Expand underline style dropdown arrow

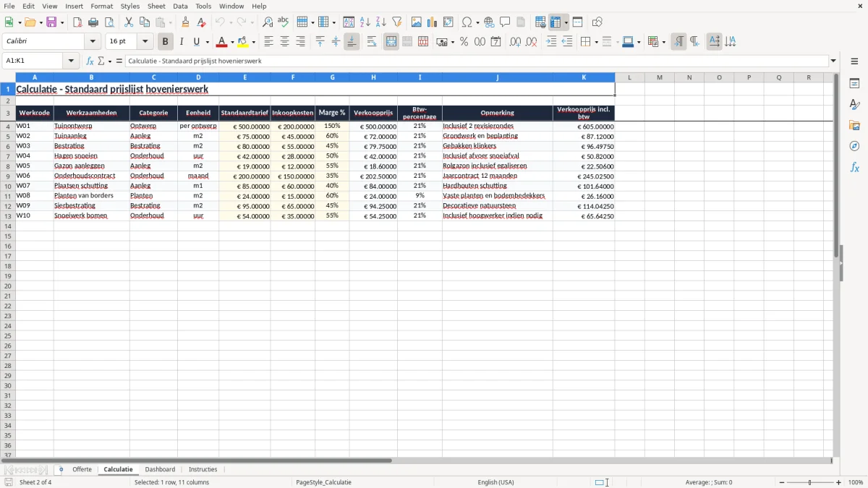pyautogui.click(x=207, y=42)
